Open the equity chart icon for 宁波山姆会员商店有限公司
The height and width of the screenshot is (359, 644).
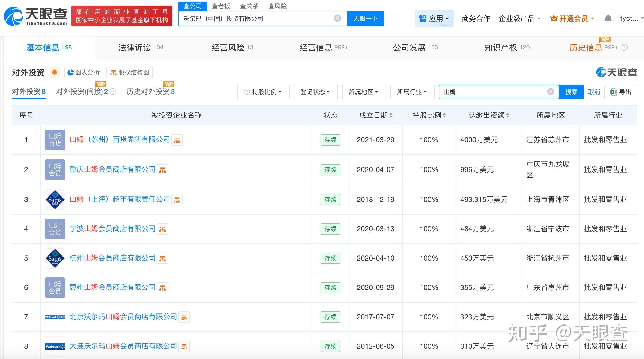tap(163, 229)
